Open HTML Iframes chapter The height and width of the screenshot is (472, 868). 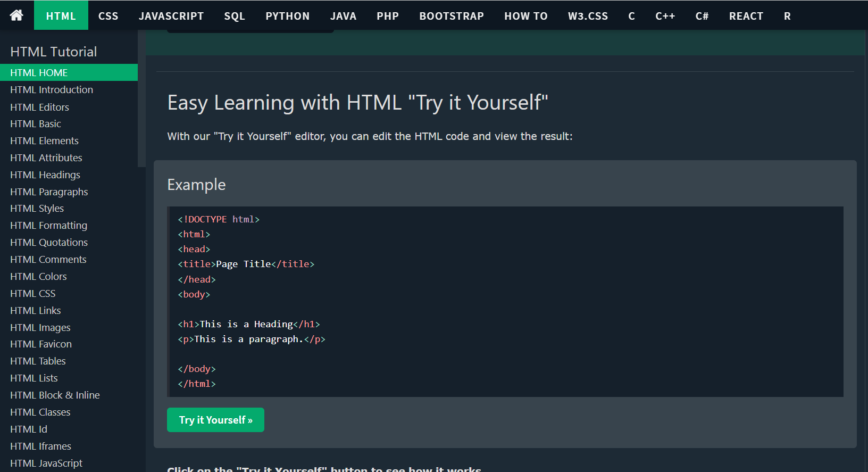(x=69, y=446)
